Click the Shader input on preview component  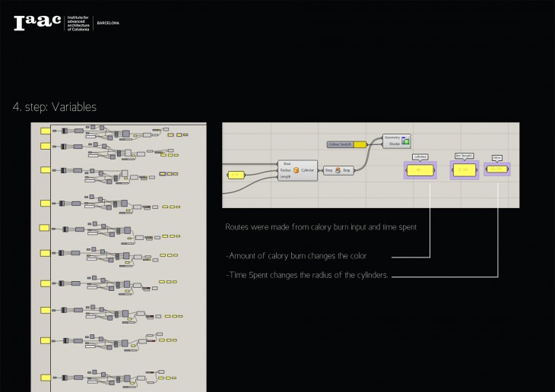(394, 144)
